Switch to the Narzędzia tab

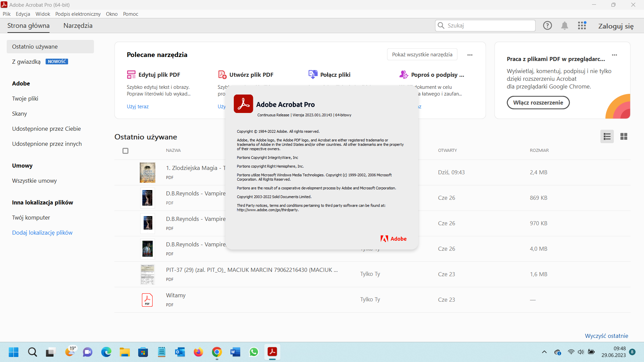78,26
